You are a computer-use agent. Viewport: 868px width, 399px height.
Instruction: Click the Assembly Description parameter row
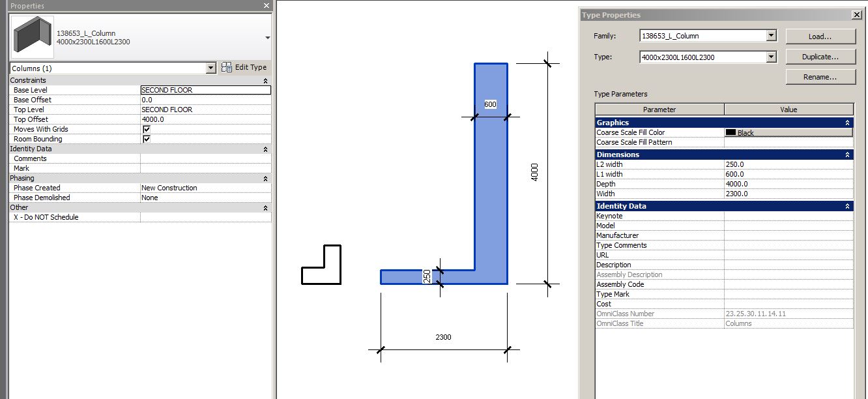tap(724, 274)
